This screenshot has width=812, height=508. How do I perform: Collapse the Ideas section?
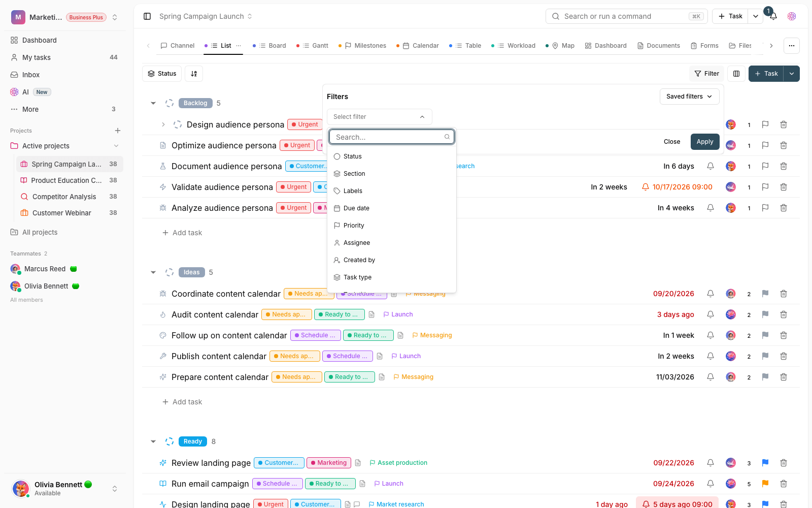pyautogui.click(x=153, y=272)
